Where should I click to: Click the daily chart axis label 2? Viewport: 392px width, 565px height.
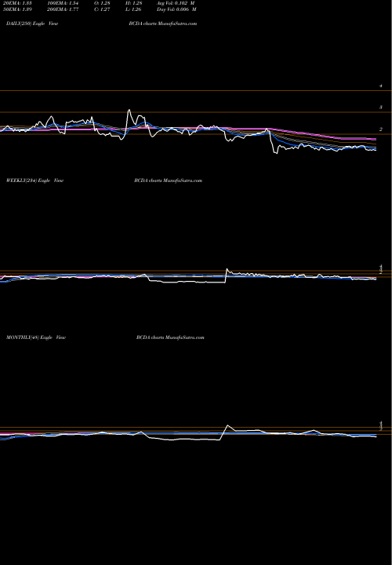pyautogui.click(x=381, y=129)
